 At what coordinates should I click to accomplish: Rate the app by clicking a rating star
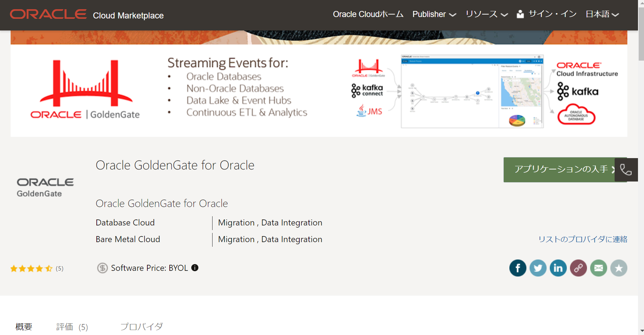[31, 268]
